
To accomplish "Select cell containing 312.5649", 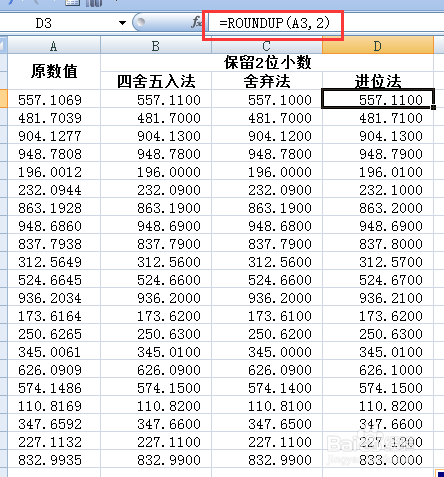I will point(54,262).
